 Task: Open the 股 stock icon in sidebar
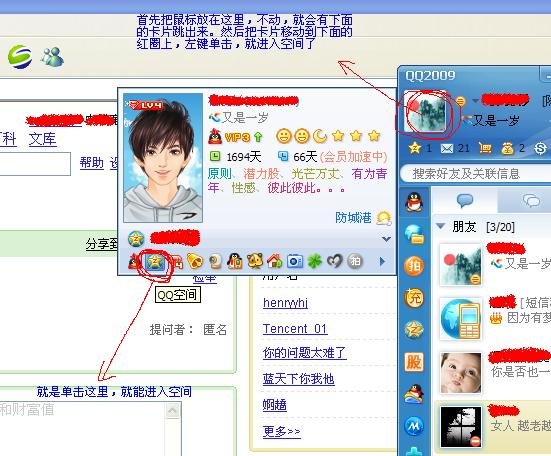pyautogui.click(x=414, y=362)
